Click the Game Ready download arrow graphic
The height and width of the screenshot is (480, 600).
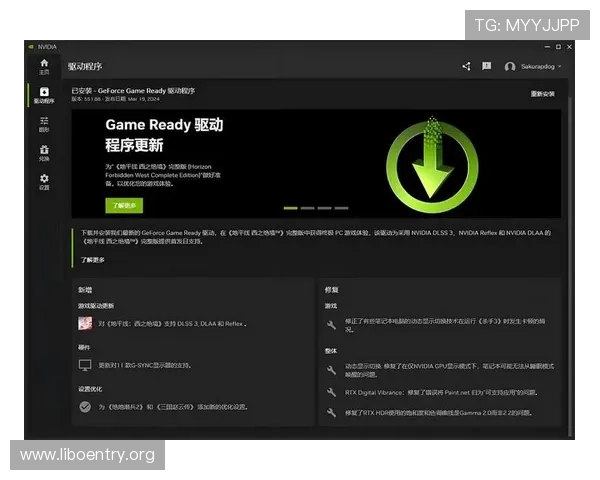tap(432, 165)
